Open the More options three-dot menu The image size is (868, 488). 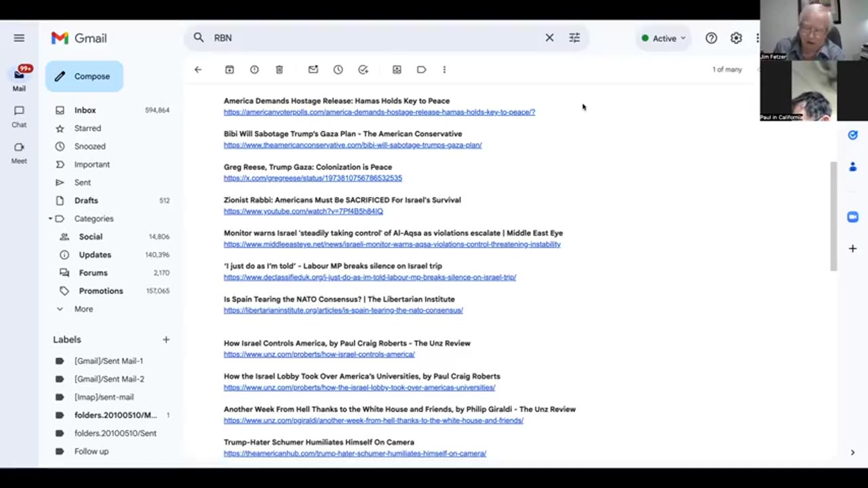[444, 69]
